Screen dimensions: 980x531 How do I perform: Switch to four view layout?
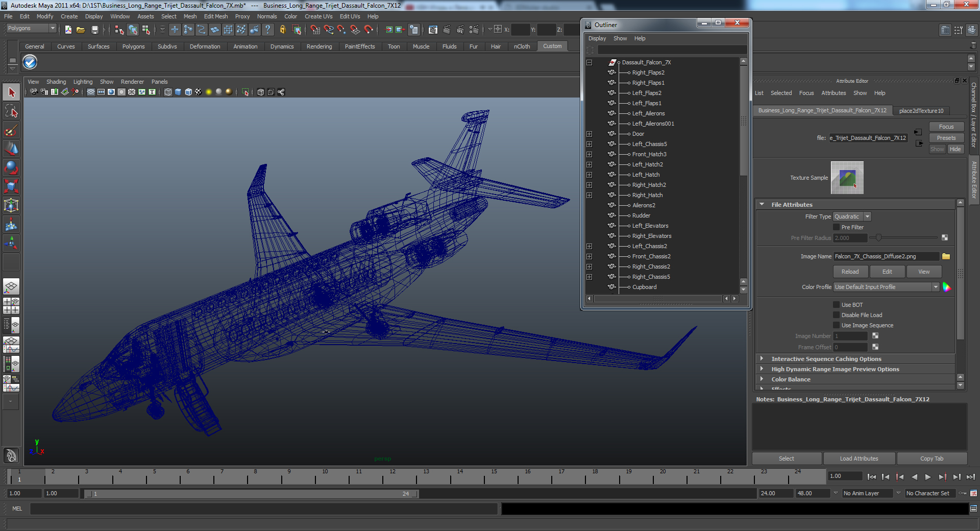tap(11, 305)
